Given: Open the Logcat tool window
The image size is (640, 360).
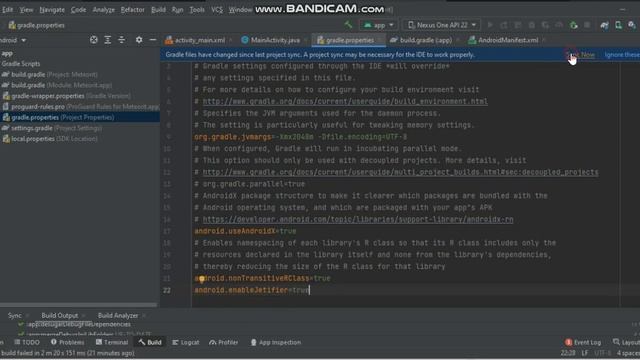Looking at the screenshot, I should point(186,342).
